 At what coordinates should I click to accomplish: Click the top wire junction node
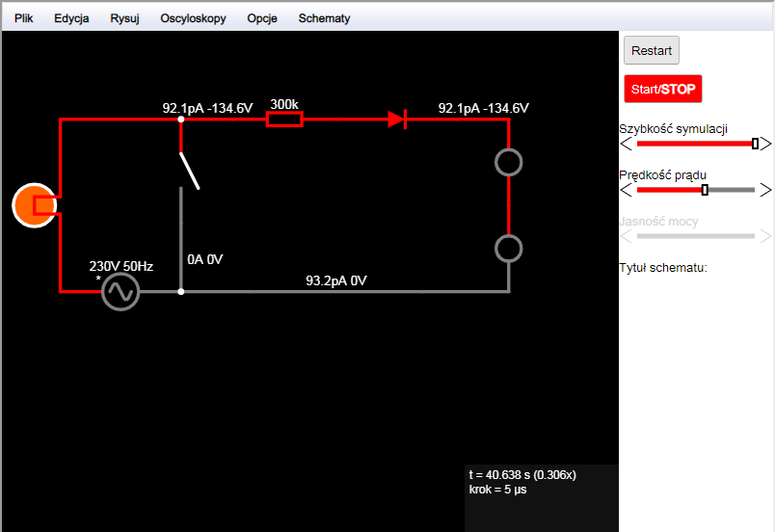(x=181, y=120)
